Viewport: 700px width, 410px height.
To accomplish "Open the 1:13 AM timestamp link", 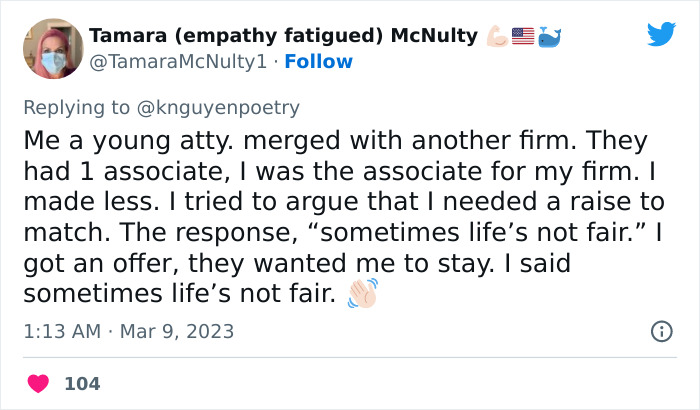I will tap(59, 331).
